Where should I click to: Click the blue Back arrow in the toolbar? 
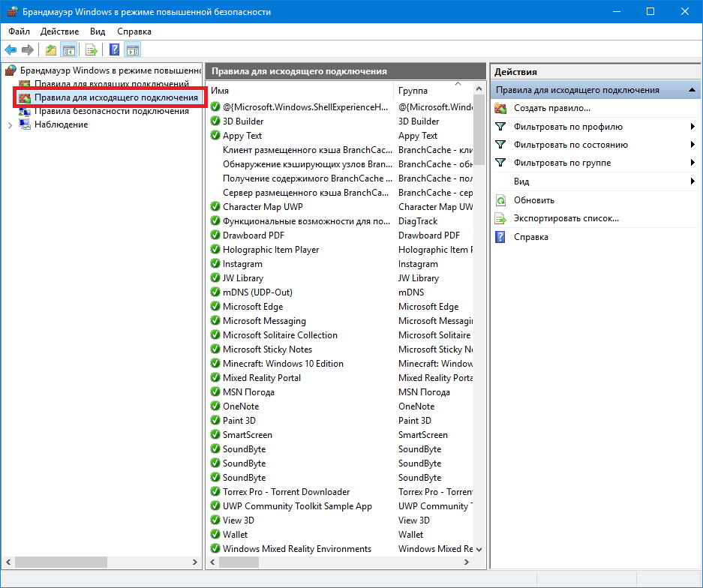[11, 49]
